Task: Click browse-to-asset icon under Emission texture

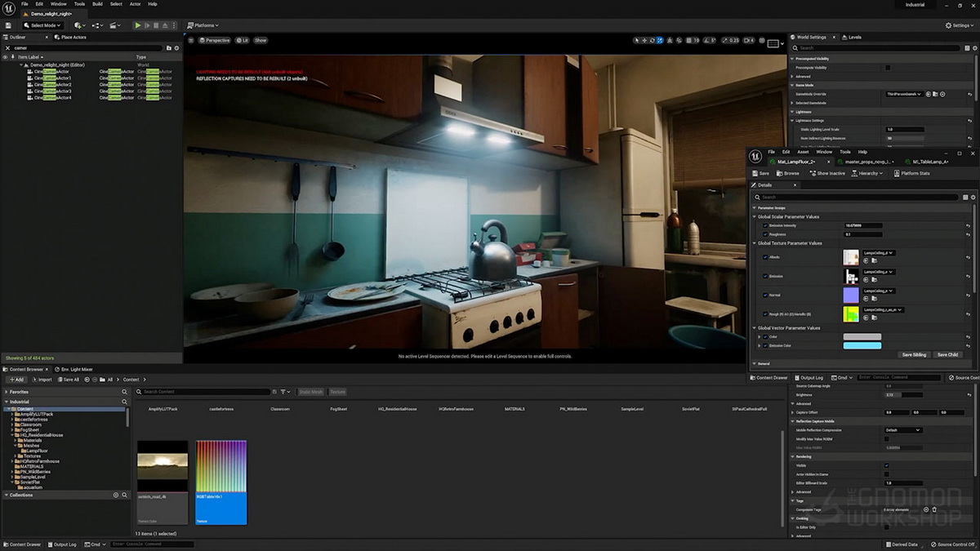Action: pyautogui.click(x=874, y=280)
